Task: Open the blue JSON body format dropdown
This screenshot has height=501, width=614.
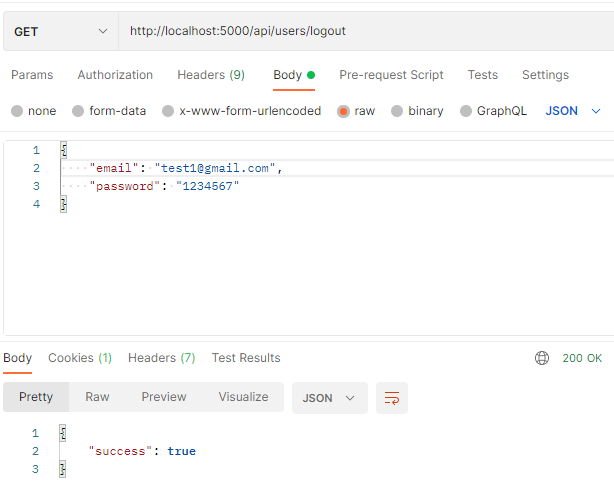Action: 573,111
